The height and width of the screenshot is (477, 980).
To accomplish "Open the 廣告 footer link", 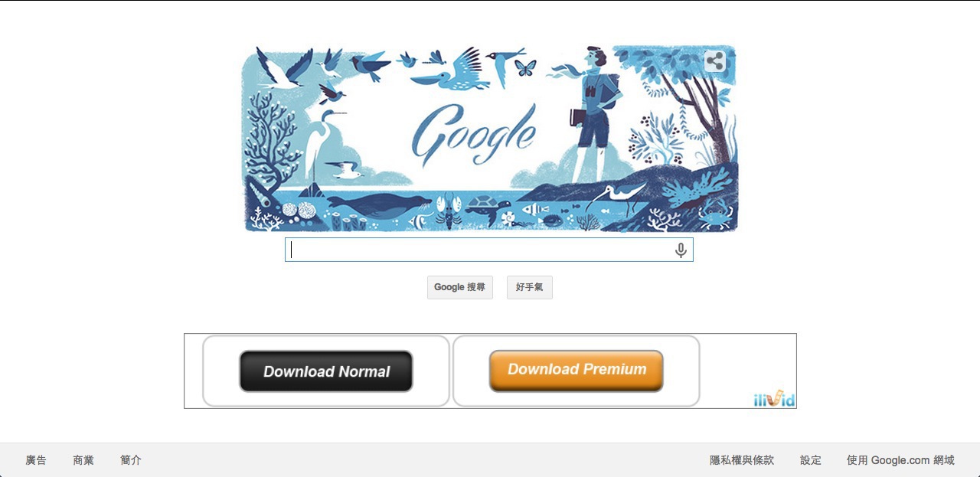I will click(x=36, y=460).
